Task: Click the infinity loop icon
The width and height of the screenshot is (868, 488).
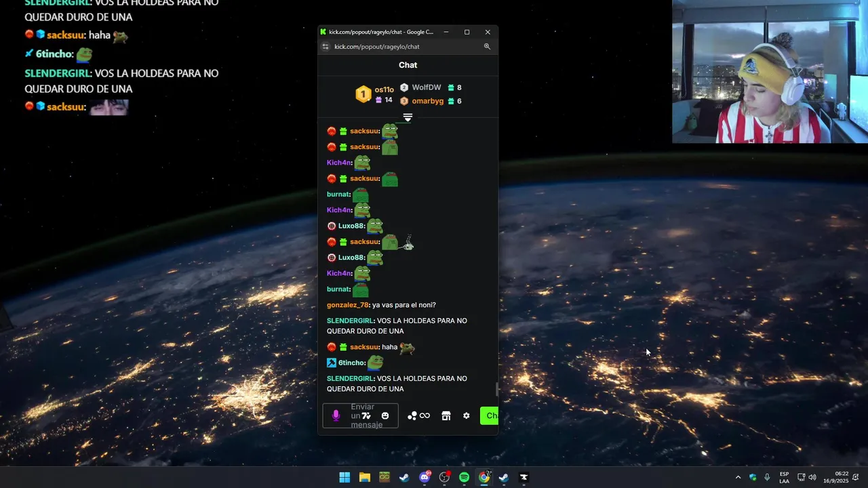Action: 425,415
